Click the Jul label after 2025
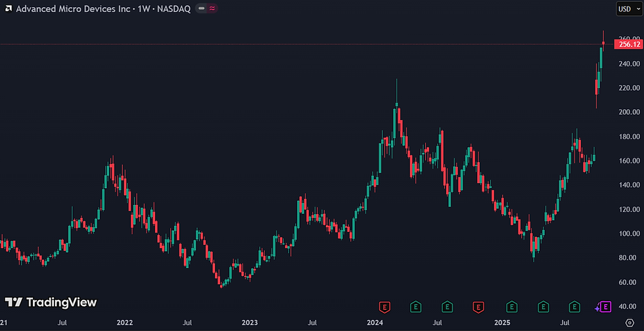The width and height of the screenshot is (644, 331). point(565,322)
